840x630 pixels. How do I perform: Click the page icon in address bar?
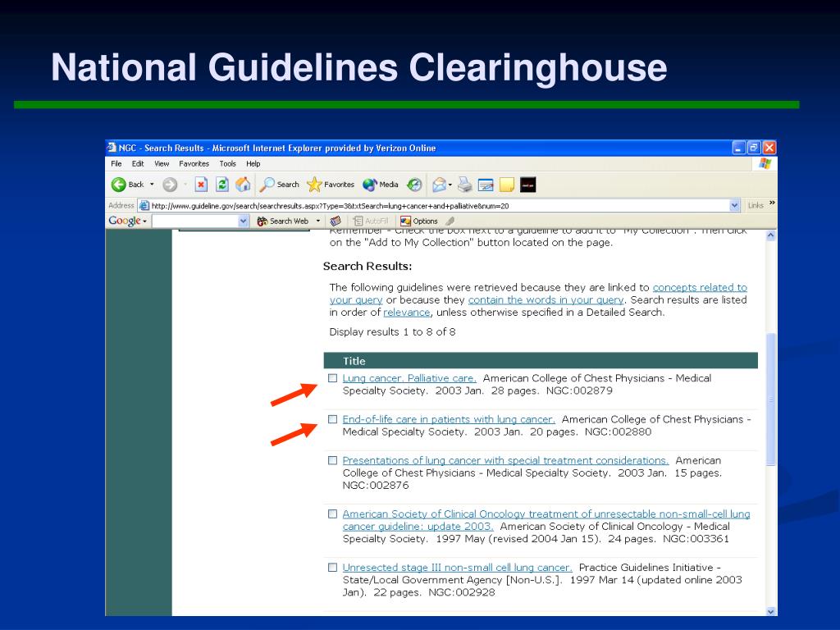click(144, 206)
